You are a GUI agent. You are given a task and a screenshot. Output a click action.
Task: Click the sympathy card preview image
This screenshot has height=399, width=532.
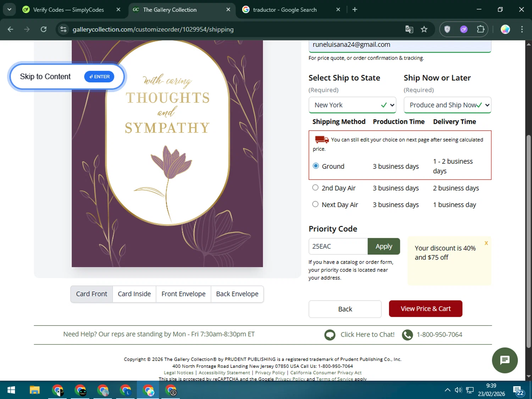(x=167, y=154)
